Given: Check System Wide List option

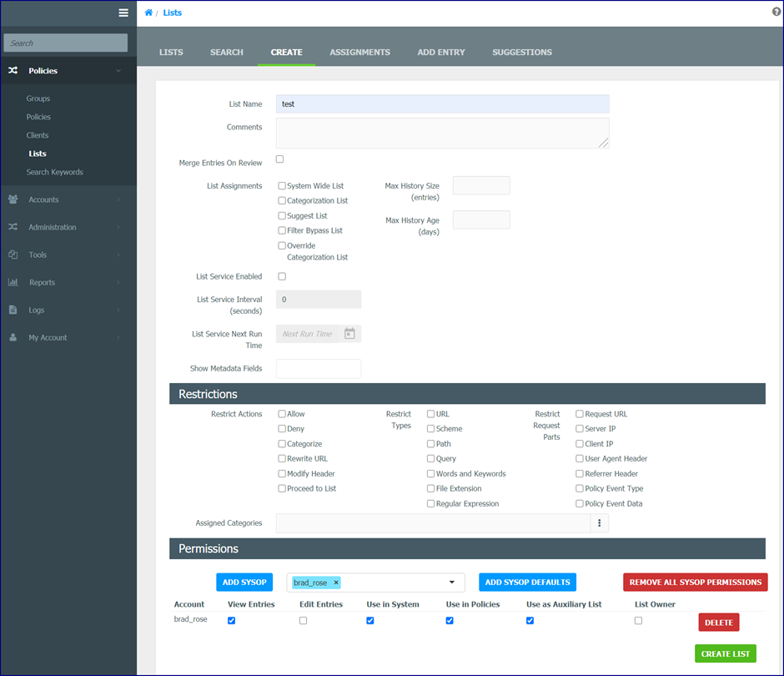Looking at the screenshot, I should (x=282, y=185).
